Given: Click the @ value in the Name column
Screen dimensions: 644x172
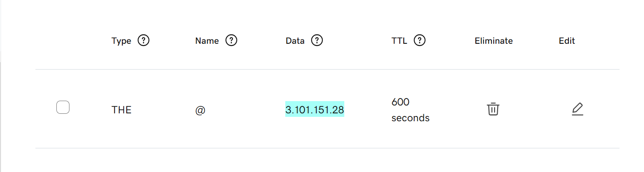Looking at the screenshot, I should pyautogui.click(x=200, y=110).
